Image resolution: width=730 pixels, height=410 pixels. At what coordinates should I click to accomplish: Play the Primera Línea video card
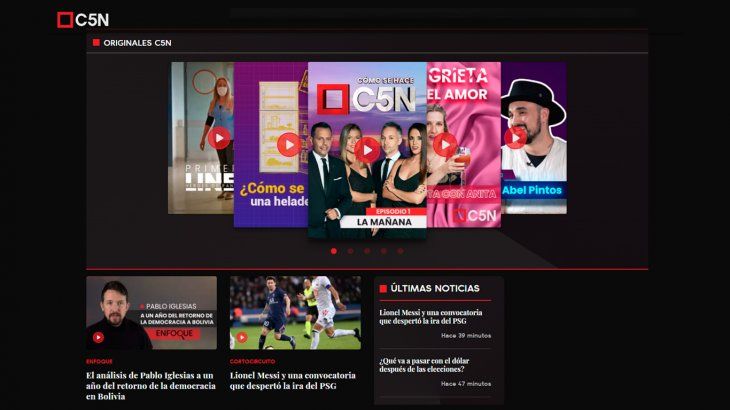point(219,138)
